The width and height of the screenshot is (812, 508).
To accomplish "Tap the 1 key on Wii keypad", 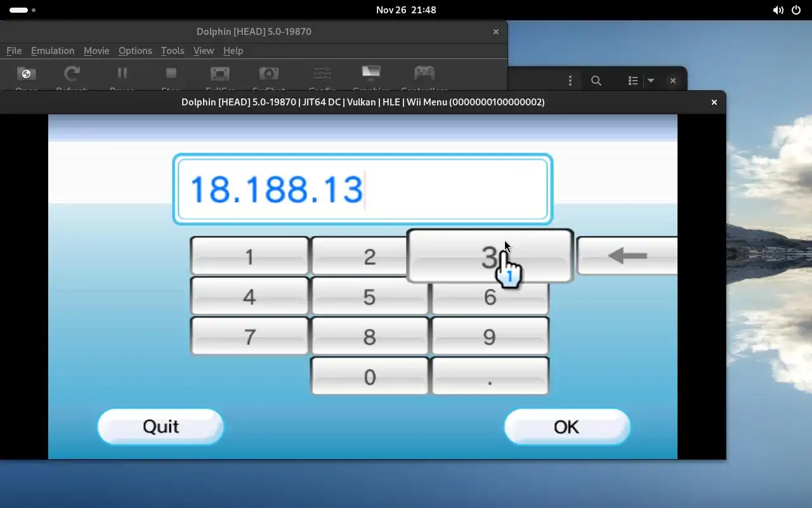I will coord(249,257).
